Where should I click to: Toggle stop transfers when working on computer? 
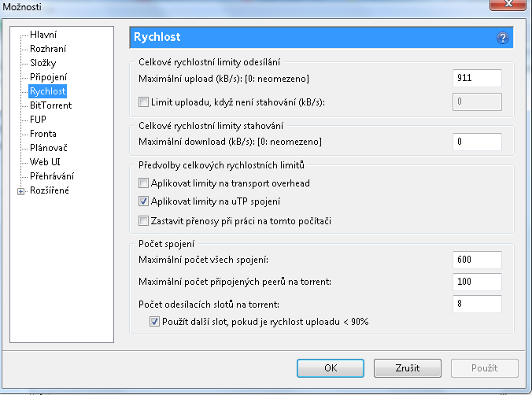pos(143,221)
